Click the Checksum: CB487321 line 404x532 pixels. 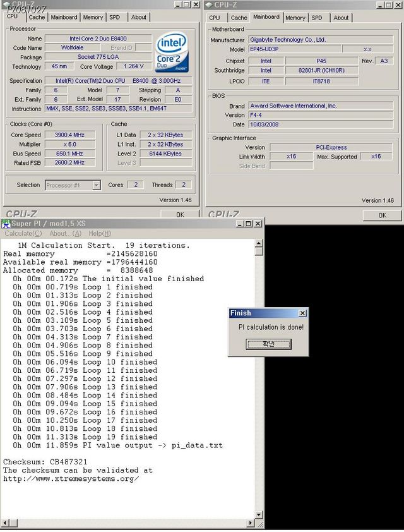point(45,462)
